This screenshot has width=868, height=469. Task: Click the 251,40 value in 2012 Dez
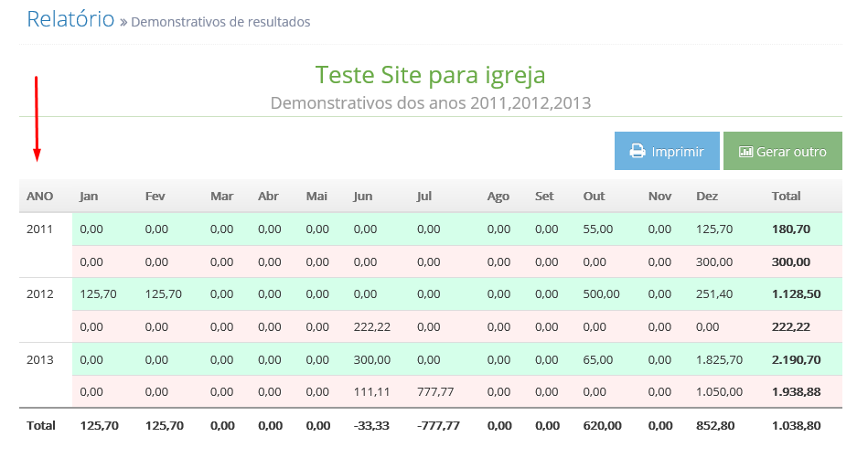pyautogui.click(x=714, y=294)
